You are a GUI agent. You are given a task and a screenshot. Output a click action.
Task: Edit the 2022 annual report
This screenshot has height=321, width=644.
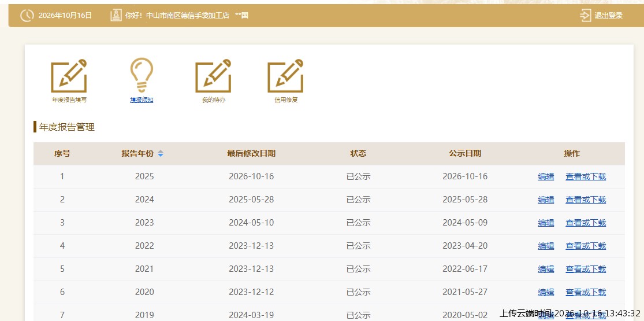pos(546,246)
